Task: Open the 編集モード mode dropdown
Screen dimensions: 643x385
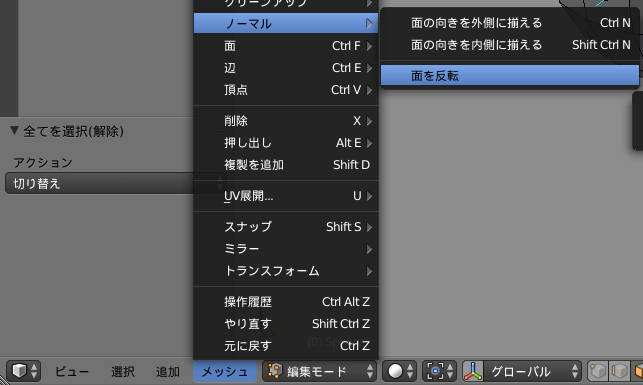Action: (319, 371)
